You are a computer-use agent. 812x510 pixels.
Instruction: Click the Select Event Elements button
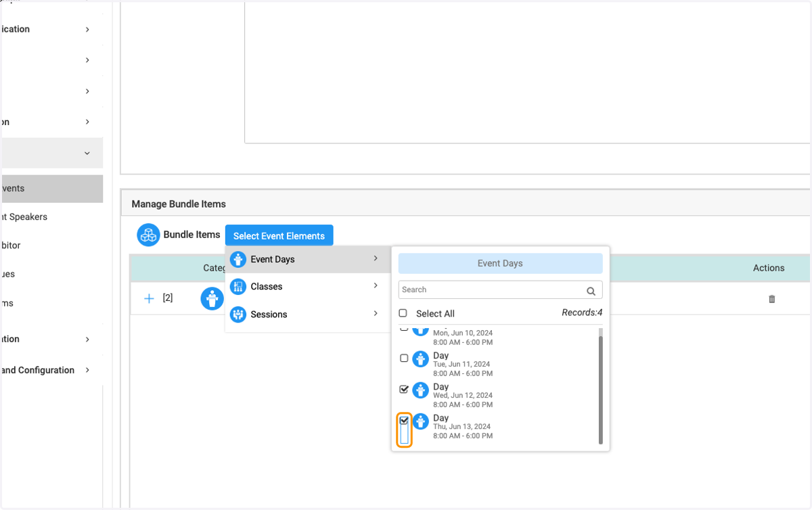tap(279, 235)
